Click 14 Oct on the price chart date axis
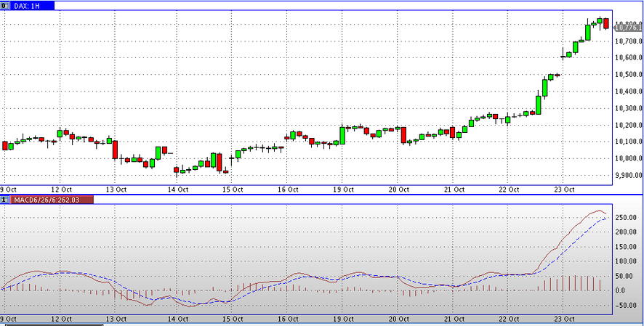This screenshot has width=644, height=326. pyautogui.click(x=177, y=190)
